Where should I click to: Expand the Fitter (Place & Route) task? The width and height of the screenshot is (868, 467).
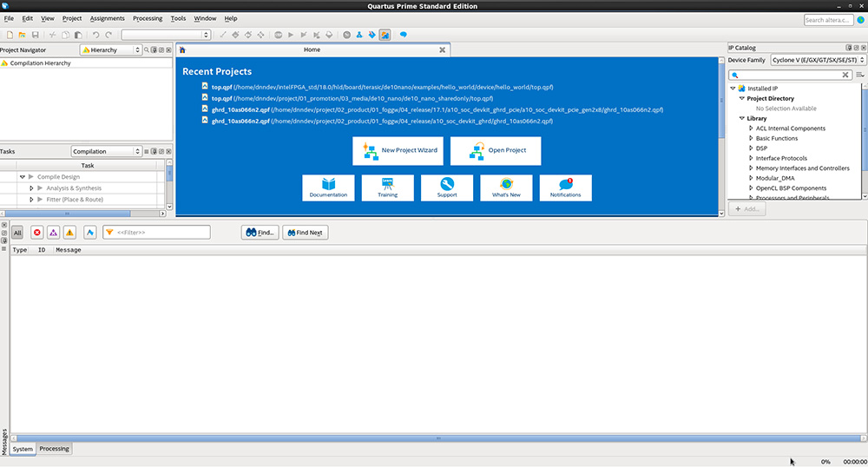click(x=31, y=199)
